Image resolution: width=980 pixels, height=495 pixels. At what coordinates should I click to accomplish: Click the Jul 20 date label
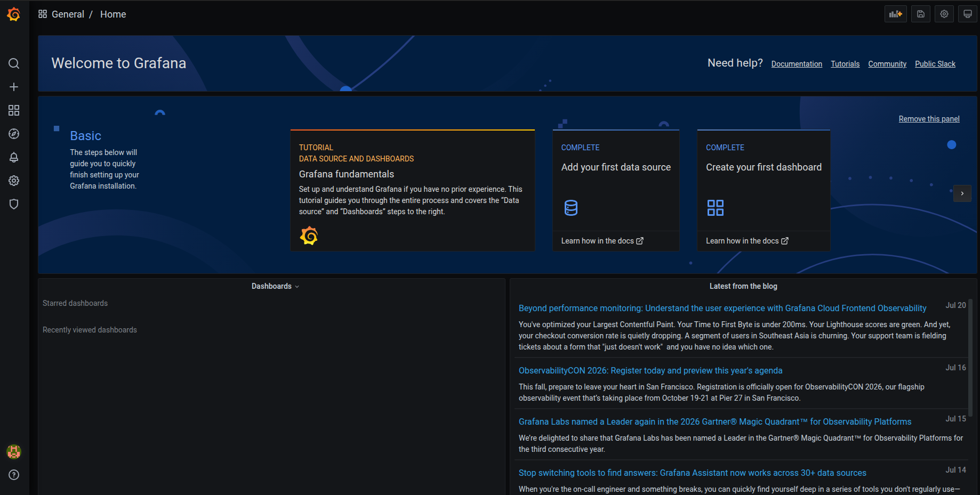(955, 305)
